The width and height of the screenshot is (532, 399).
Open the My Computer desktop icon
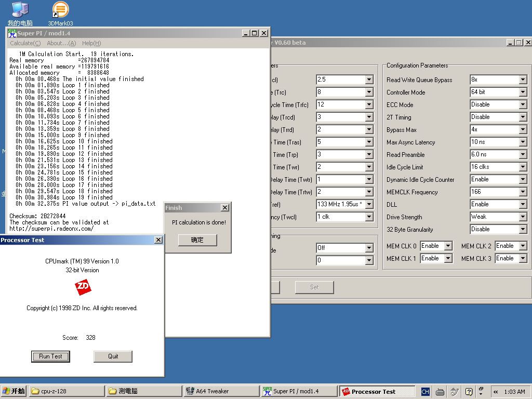[20, 14]
